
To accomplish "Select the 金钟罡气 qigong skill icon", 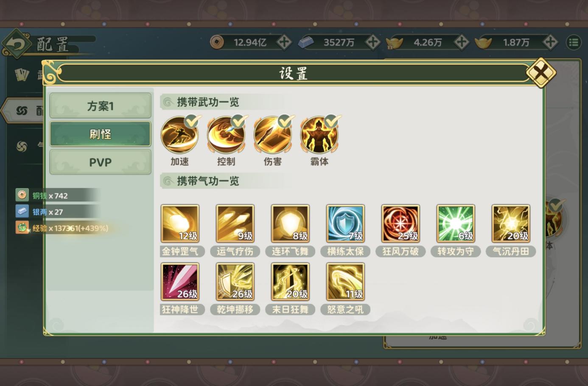I will pos(180,224).
